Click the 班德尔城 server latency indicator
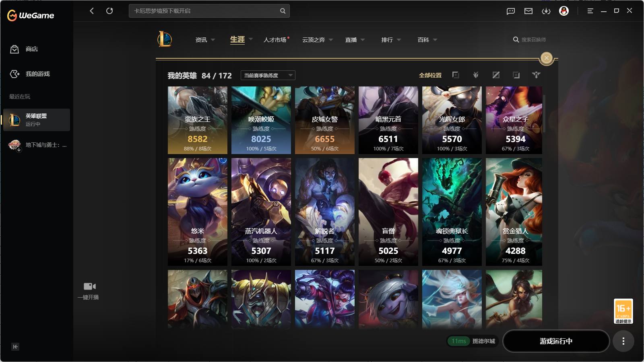Image resolution: width=644 pixels, height=362 pixels. (x=473, y=341)
